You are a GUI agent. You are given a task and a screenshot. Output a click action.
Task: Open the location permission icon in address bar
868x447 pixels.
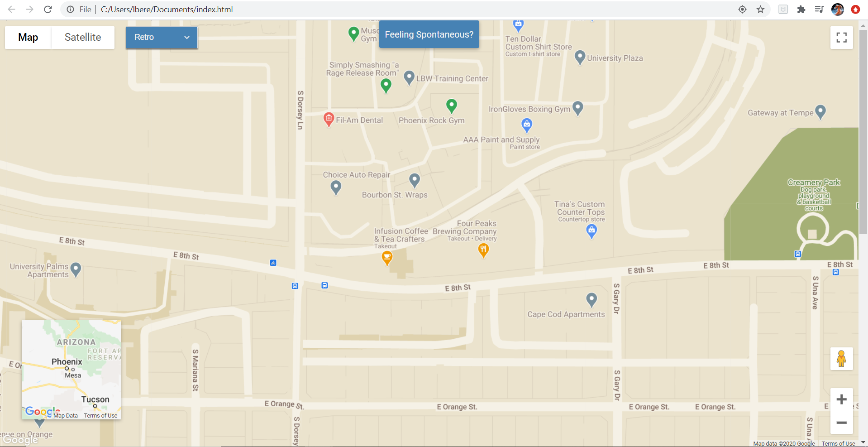click(x=743, y=10)
